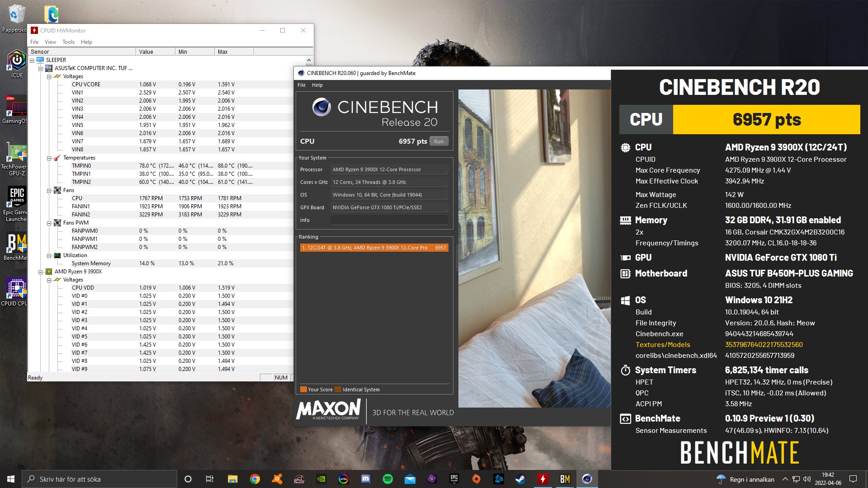Screen dimensions: 868x488
Task: Collapse Voltages node under ASUSTeK
Action: coord(49,76)
